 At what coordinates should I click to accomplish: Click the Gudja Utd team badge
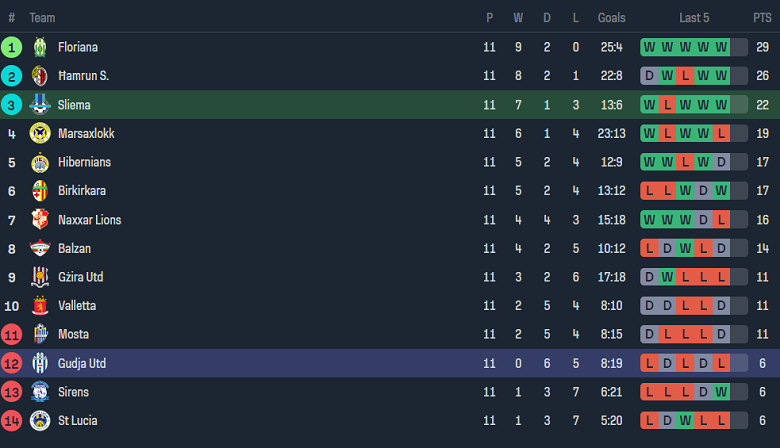pyautogui.click(x=40, y=363)
